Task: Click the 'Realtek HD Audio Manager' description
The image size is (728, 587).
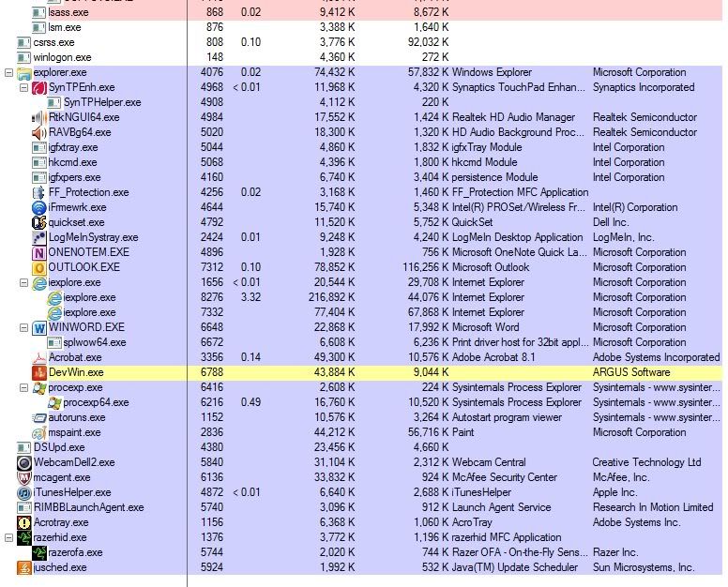Action: click(x=513, y=117)
